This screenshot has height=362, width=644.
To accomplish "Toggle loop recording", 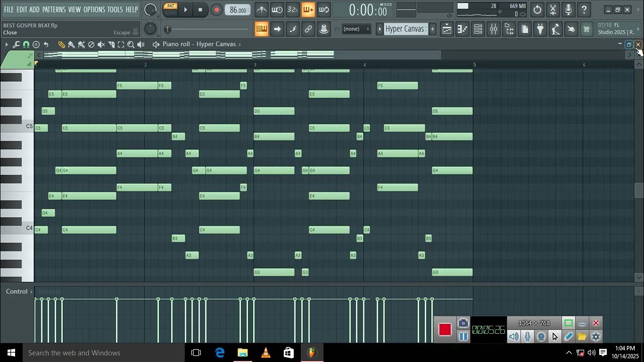I will [324, 9].
